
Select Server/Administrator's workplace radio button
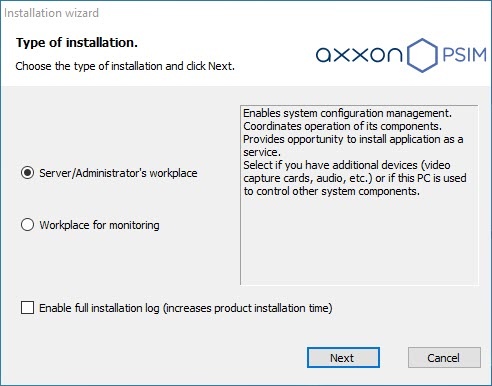pyautogui.click(x=27, y=173)
